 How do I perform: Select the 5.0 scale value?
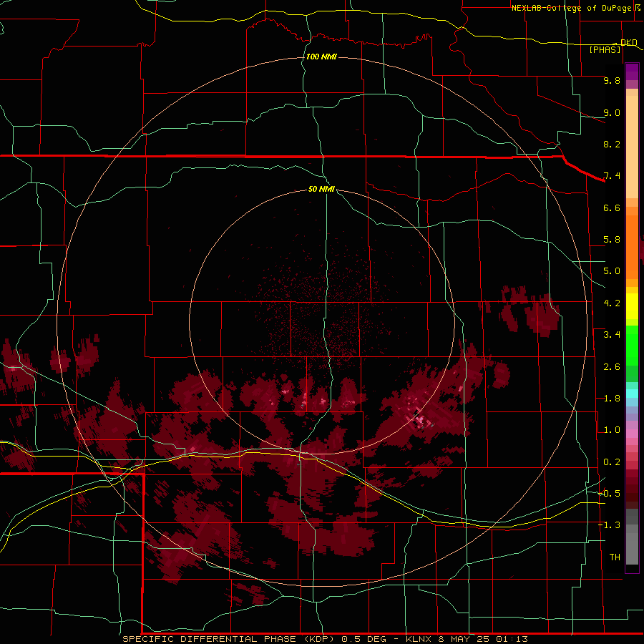pyautogui.click(x=612, y=271)
